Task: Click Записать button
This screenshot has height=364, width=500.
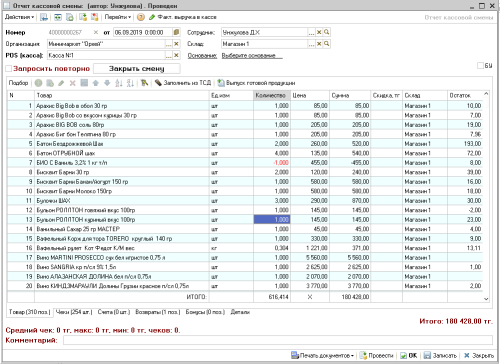Action: pyautogui.click(x=440, y=356)
